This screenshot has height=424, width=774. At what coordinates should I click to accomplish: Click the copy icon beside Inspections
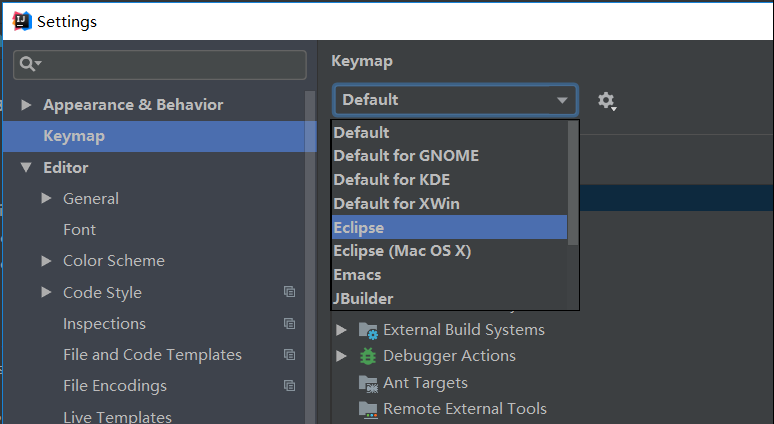coord(290,324)
